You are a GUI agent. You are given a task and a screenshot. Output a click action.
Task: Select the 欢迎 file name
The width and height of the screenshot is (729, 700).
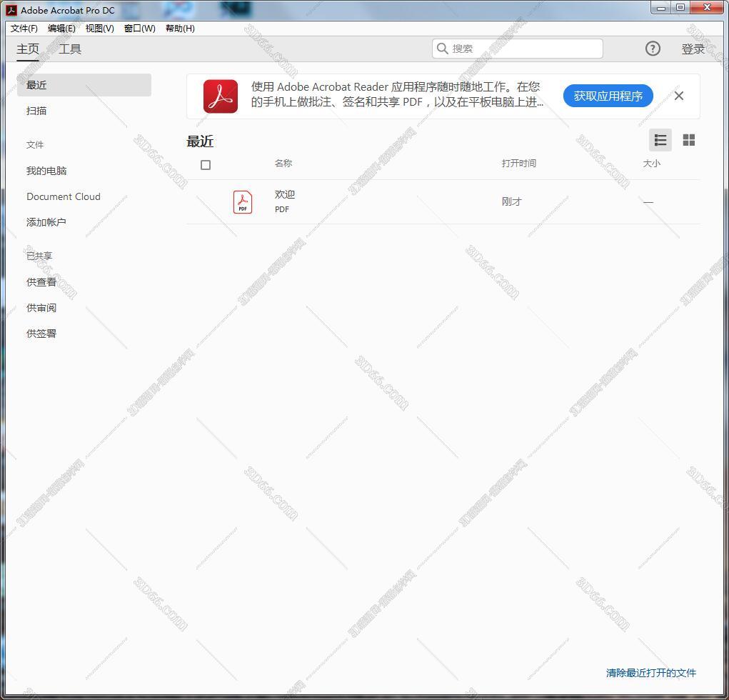285,194
